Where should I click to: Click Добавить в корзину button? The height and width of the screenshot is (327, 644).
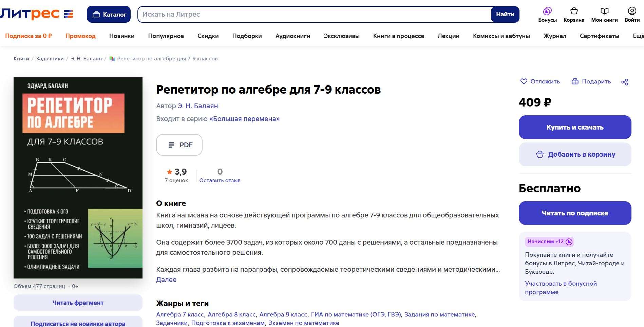coord(575,154)
